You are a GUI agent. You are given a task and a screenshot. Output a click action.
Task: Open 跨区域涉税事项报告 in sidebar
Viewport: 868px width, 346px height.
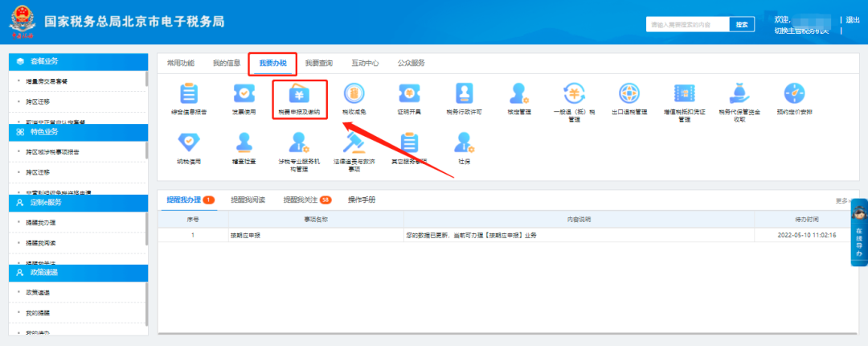[52, 152]
